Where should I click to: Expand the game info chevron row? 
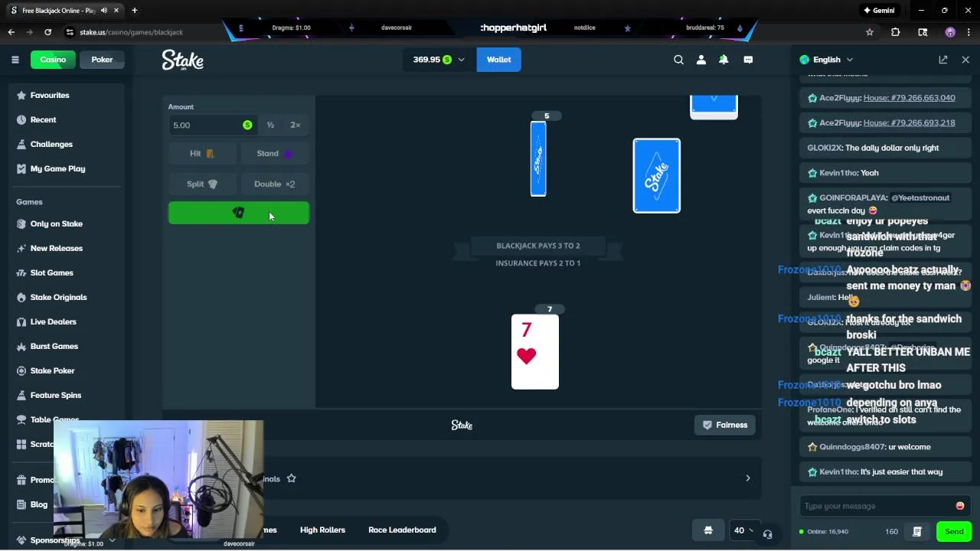(748, 478)
